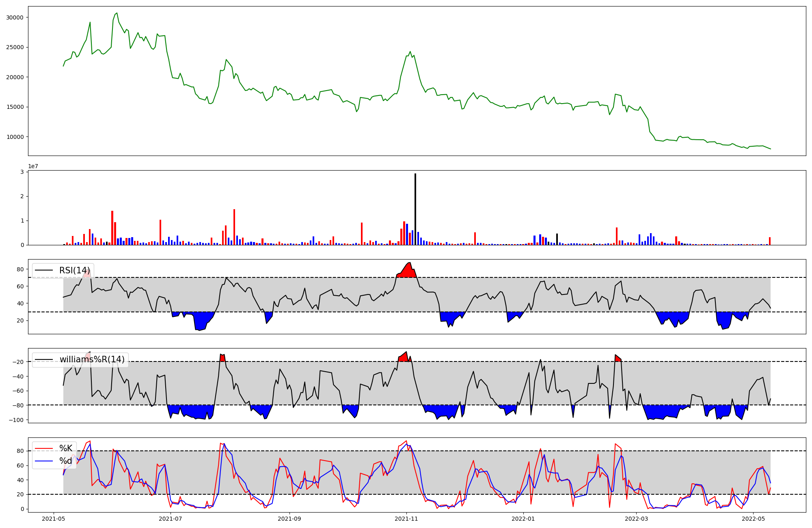Click the tallest black volume bar
The height and width of the screenshot is (528, 812).
[x=415, y=209]
